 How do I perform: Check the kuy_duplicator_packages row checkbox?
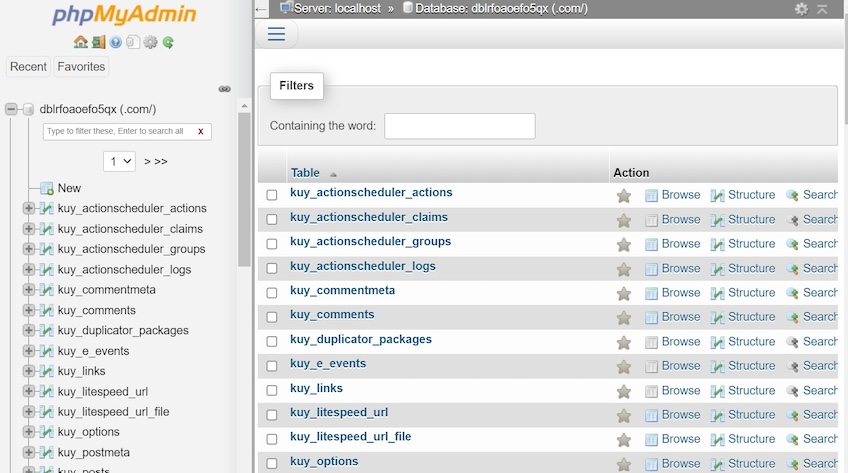[x=272, y=342]
